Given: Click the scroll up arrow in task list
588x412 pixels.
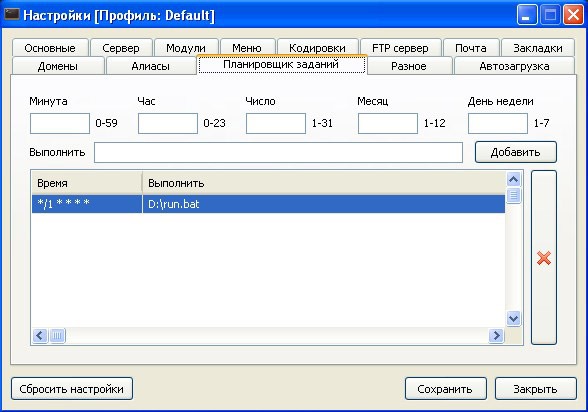Looking at the screenshot, I should coord(513,179).
